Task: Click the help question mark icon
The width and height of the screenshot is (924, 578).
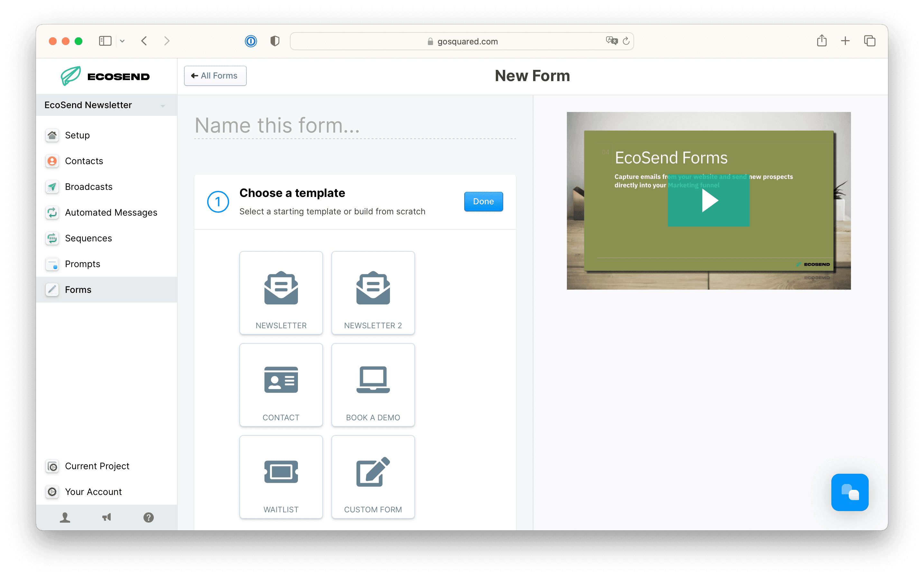Action: pyautogui.click(x=148, y=517)
